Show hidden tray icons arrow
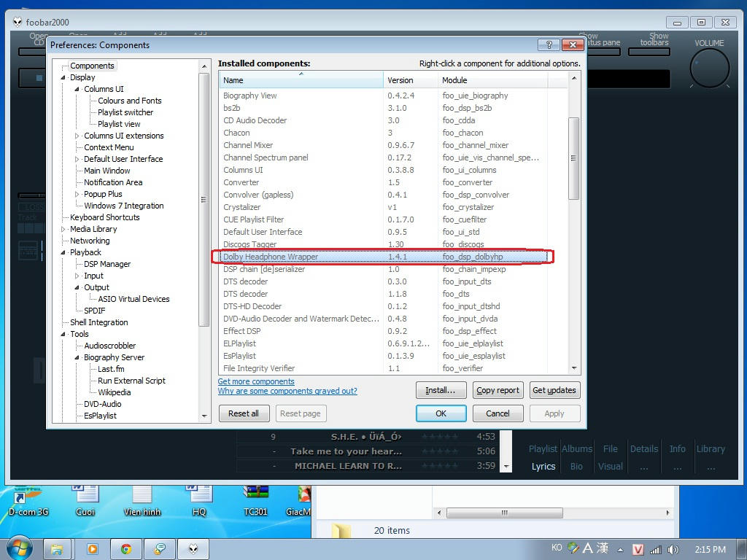 tap(620, 550)
